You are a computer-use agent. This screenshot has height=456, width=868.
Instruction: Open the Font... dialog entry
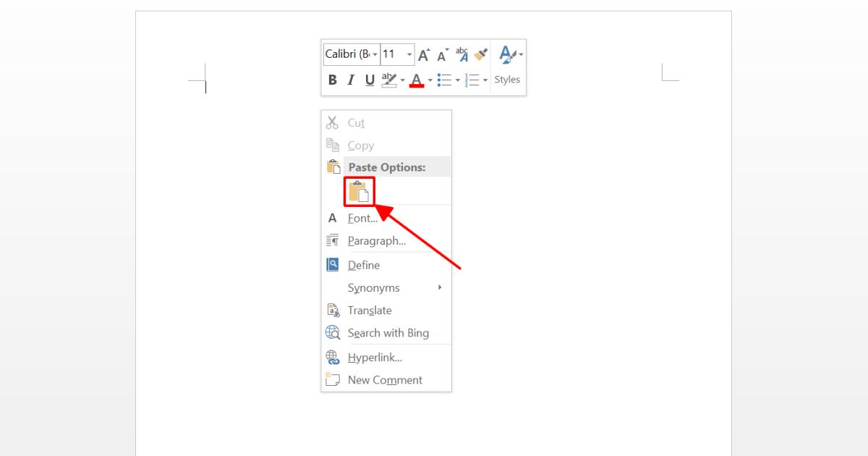pos(386,218)
